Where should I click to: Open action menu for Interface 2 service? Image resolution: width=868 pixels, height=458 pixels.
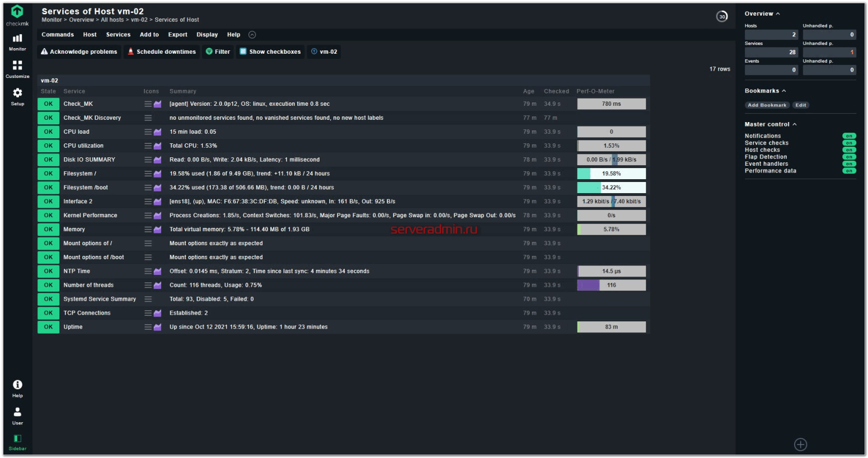click(148, 202)
